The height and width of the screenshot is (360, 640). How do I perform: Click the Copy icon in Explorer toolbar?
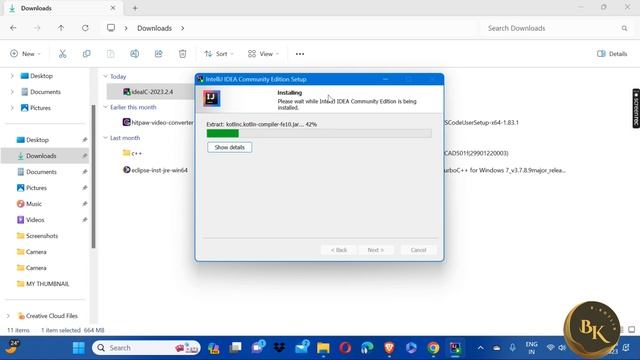tap(87, 54)
